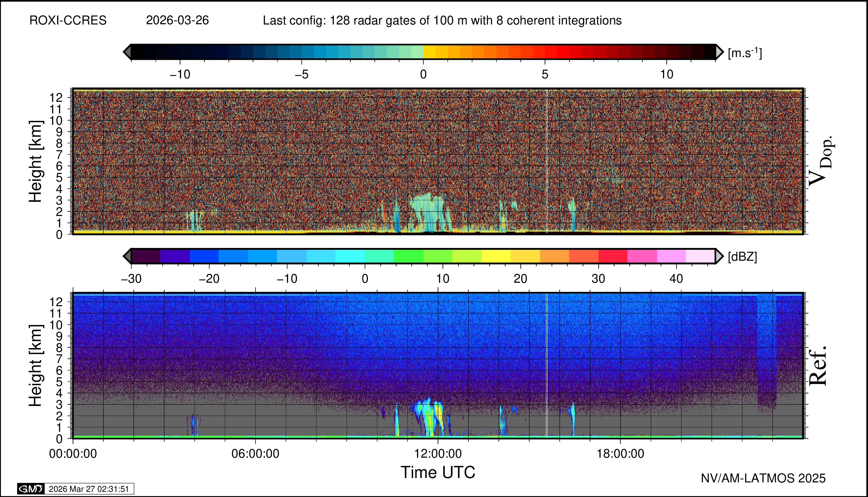Click the GMT logo in bottom corner
The image size is (868, 497).
click(x=31, y=489)
